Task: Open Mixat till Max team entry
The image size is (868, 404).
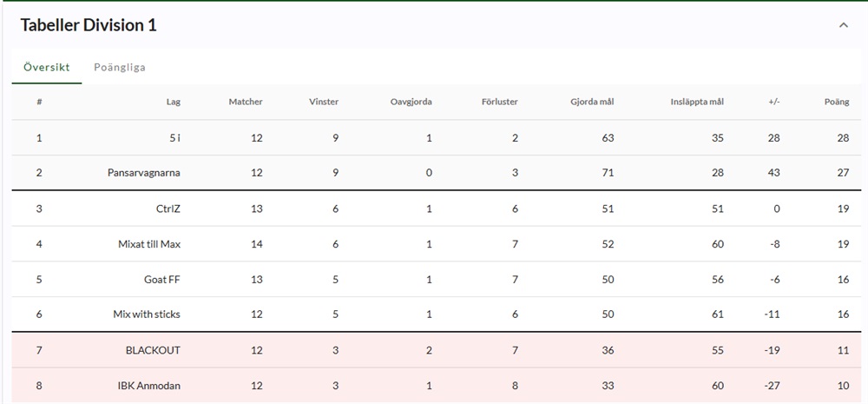Action: click(149, 244)
